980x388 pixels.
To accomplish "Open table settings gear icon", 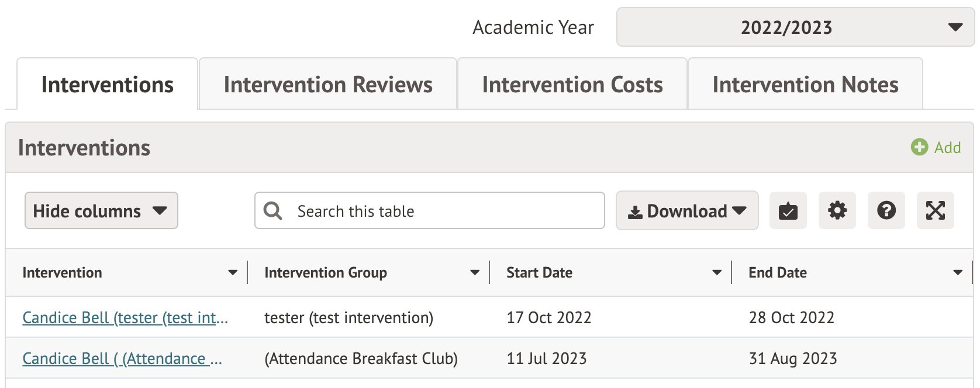I will pos(837,210).
